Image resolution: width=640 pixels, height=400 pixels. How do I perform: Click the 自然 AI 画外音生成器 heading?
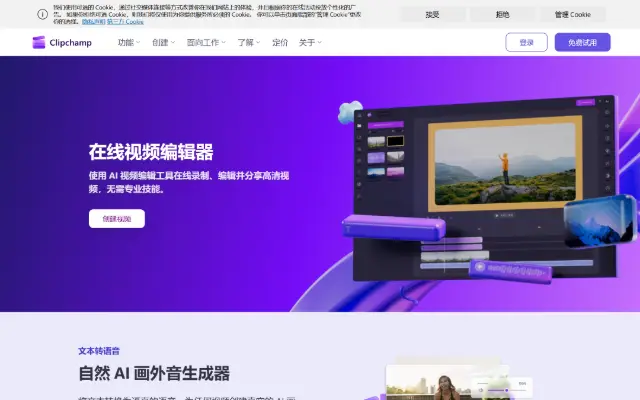154,373
